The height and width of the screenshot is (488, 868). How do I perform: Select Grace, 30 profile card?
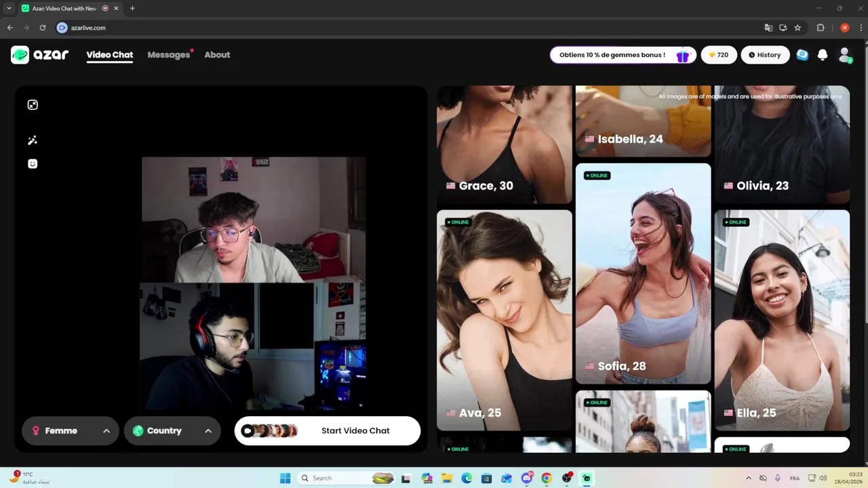pyautogui.click(x=505, y=144)
